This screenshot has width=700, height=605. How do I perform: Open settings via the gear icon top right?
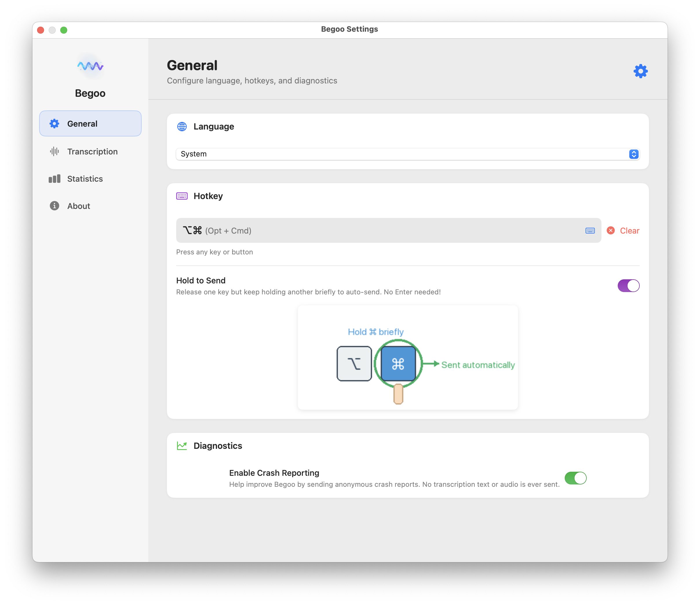pos(641,71)
